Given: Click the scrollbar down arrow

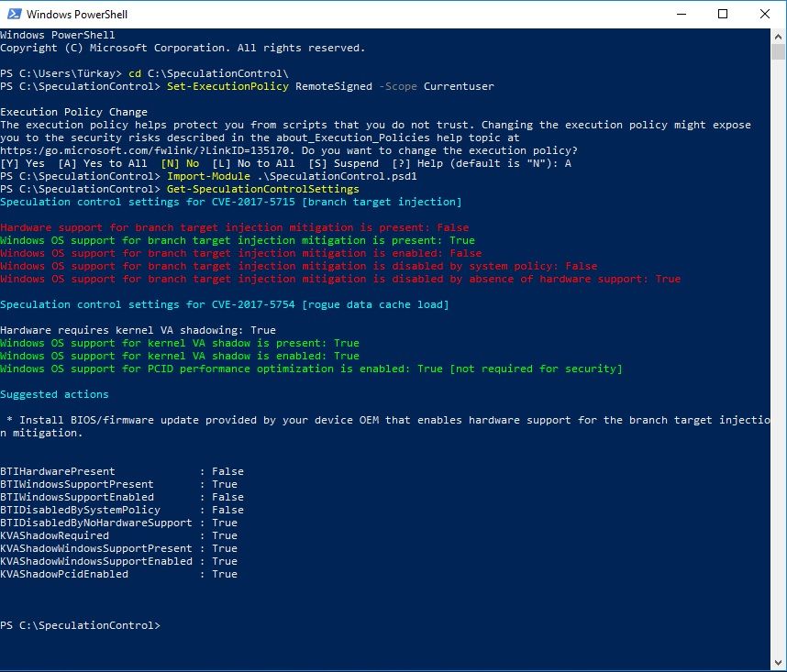Looking at the screenshot, I should [x=779, y=662].
